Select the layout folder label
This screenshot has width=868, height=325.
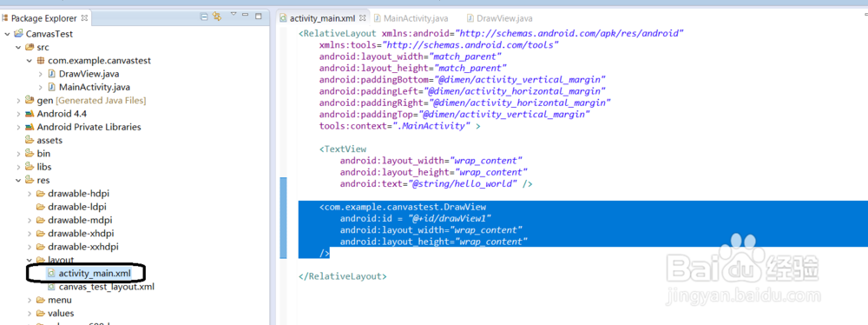click(61, 260)
